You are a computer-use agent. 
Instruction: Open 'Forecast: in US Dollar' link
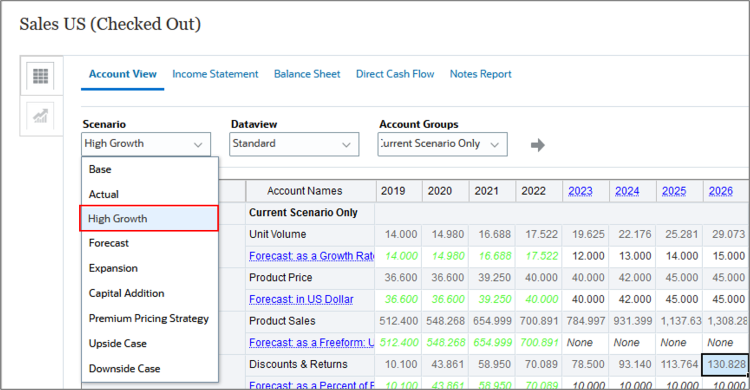tap(301, 300)
